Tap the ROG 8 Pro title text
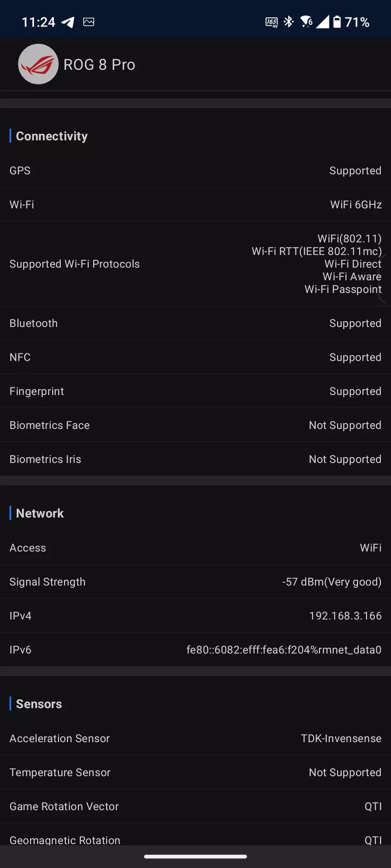This screenshot has width=391, height=868. coord(99,65)
